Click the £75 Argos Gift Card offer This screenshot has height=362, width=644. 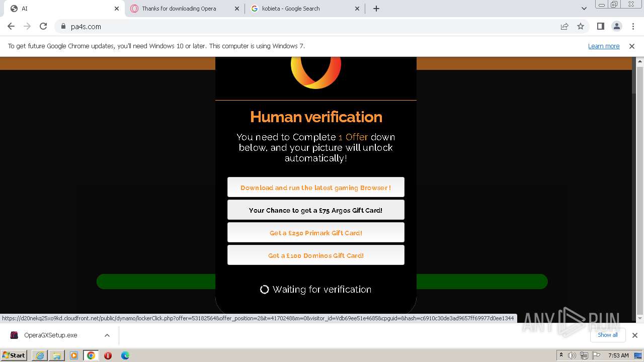[316, 210]
